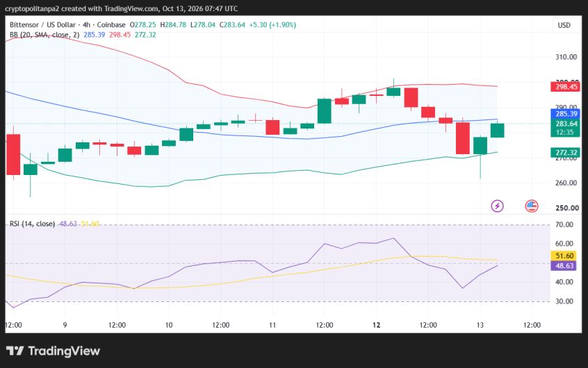Click the yellow 51.60 RSI MA label

pyautogui.click(x=564, y=256)
